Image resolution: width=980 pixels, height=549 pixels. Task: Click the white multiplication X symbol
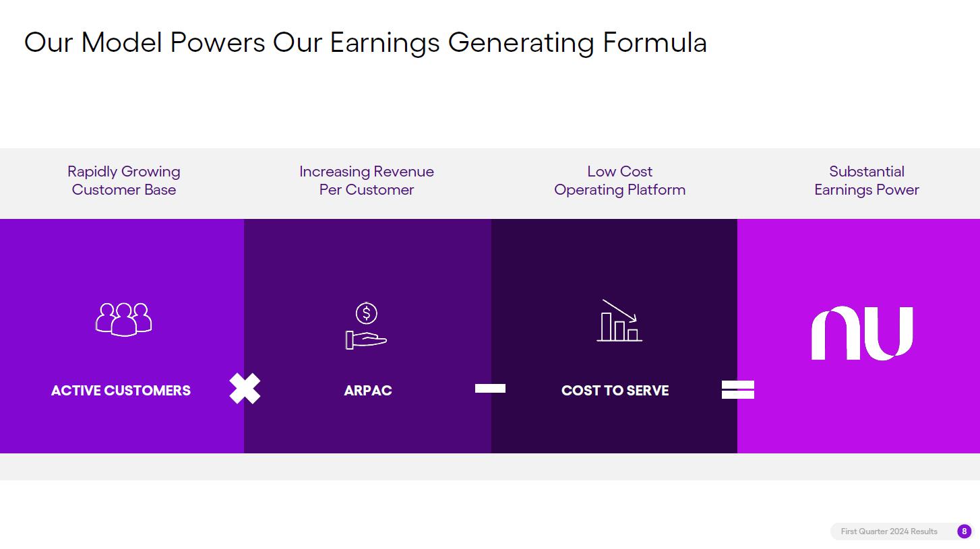(245, 389)
